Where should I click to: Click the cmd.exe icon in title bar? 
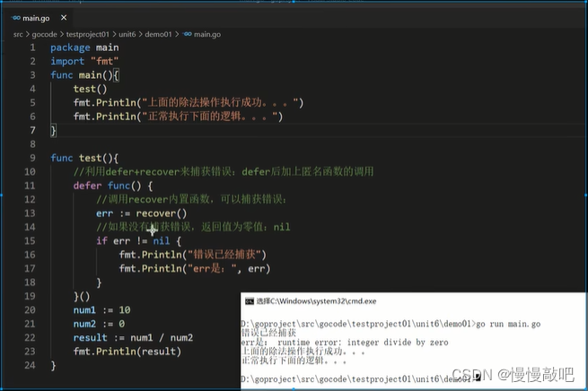[x=250, y=301]
